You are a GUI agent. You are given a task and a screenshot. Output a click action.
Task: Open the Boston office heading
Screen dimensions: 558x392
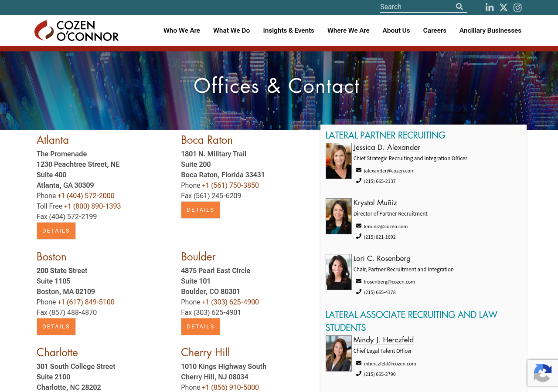tap(51, 257)
